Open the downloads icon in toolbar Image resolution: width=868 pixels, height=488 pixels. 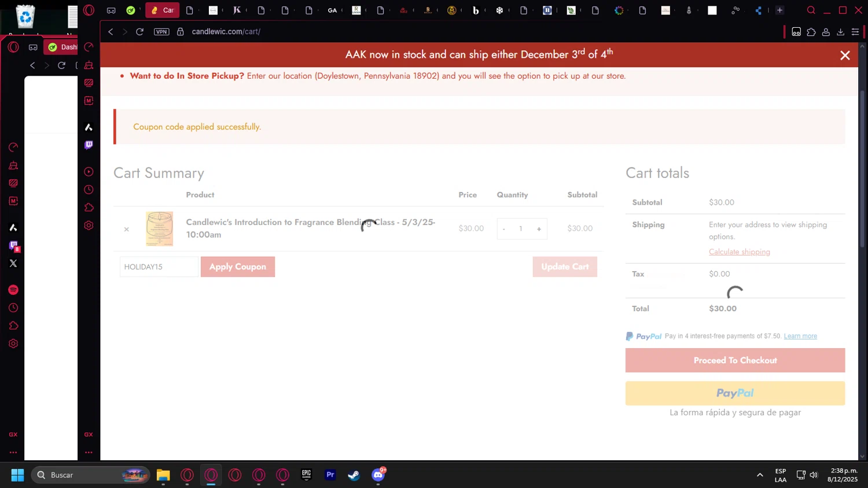(x=840, y=32)
